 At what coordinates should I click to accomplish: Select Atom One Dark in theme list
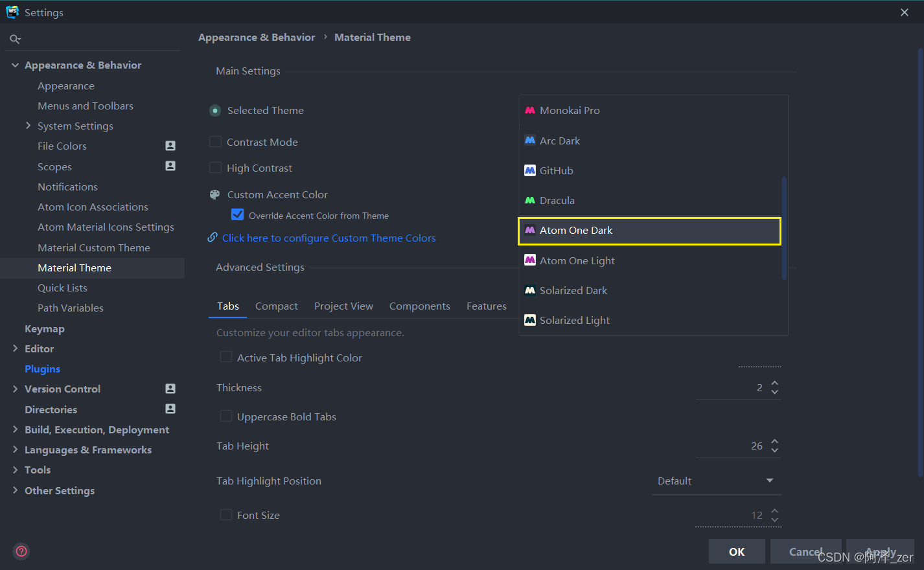649,231
